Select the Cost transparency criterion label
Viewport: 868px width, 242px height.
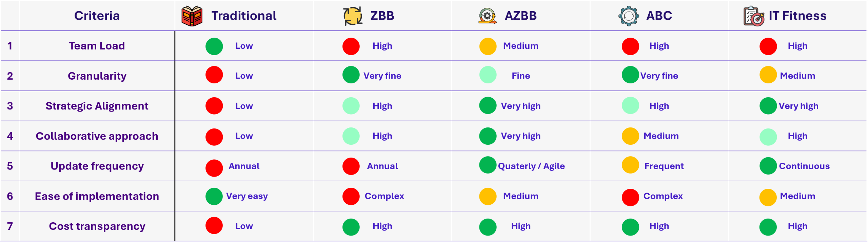[x=97, y=226]
